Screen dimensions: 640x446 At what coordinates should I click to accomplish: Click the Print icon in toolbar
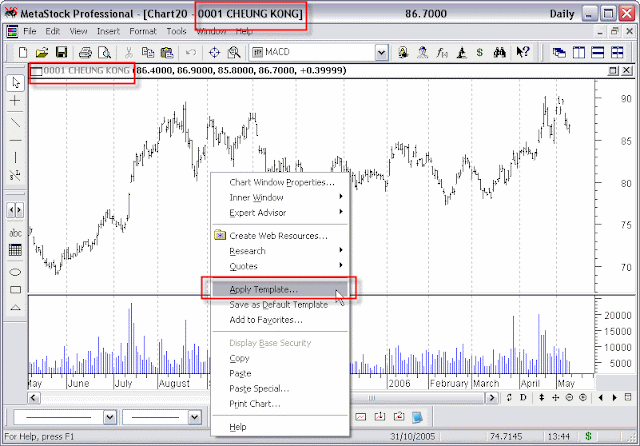[x=85, y=52]
